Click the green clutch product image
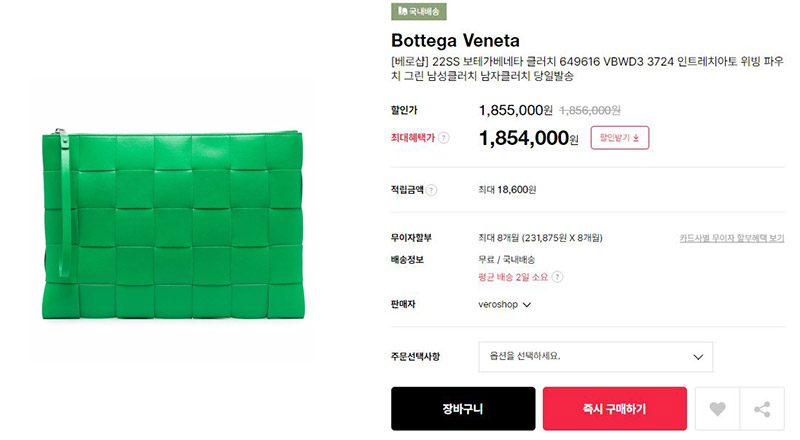This screenshot has height=440, width=800. [x=172, y=225]
